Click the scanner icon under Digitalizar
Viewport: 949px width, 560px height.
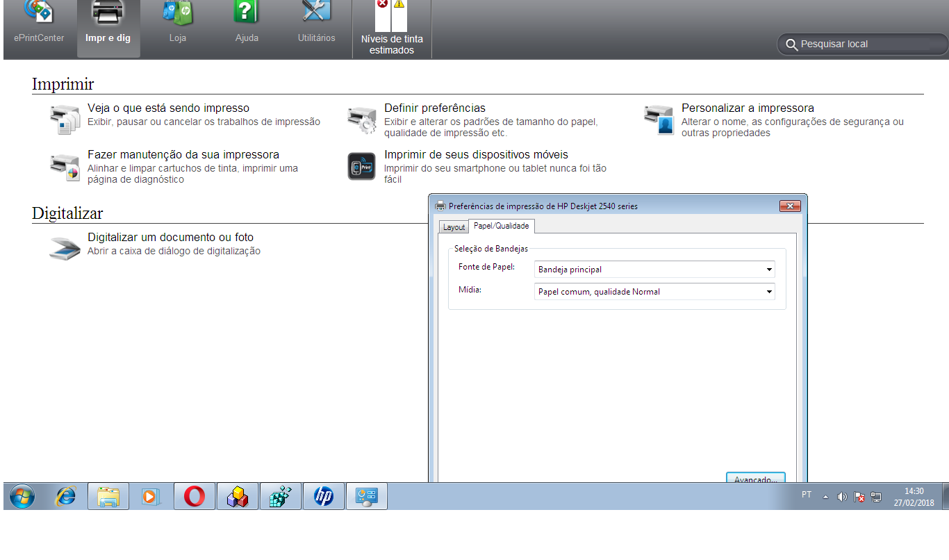(65, 248)
